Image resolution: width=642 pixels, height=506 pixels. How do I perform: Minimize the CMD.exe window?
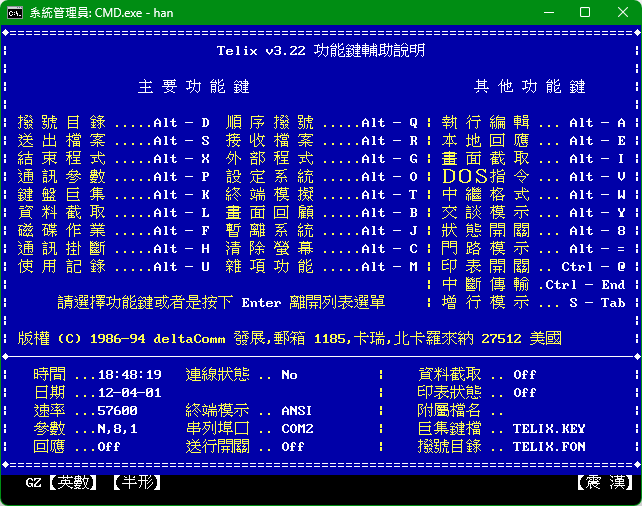coord(549,13)
